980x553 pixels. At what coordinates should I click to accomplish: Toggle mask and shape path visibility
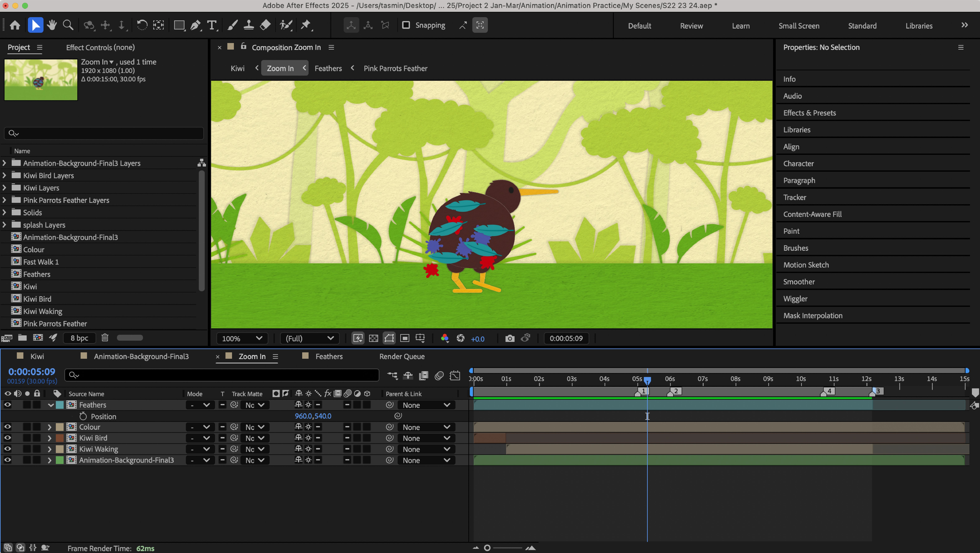point(389,338)
